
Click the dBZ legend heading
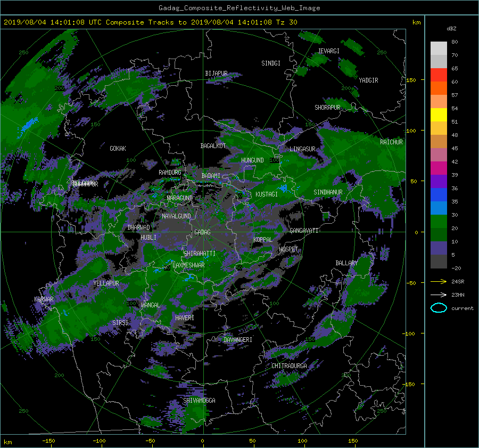coord(451,28)
